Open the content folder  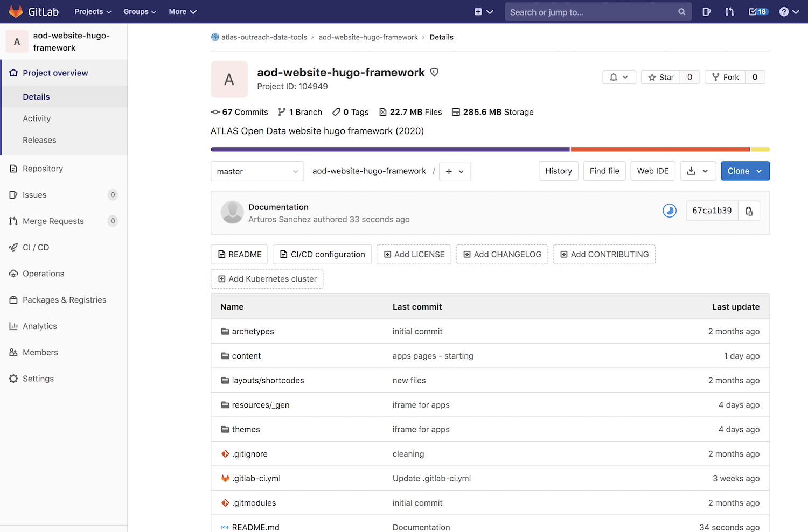click(x=246, y=356)
